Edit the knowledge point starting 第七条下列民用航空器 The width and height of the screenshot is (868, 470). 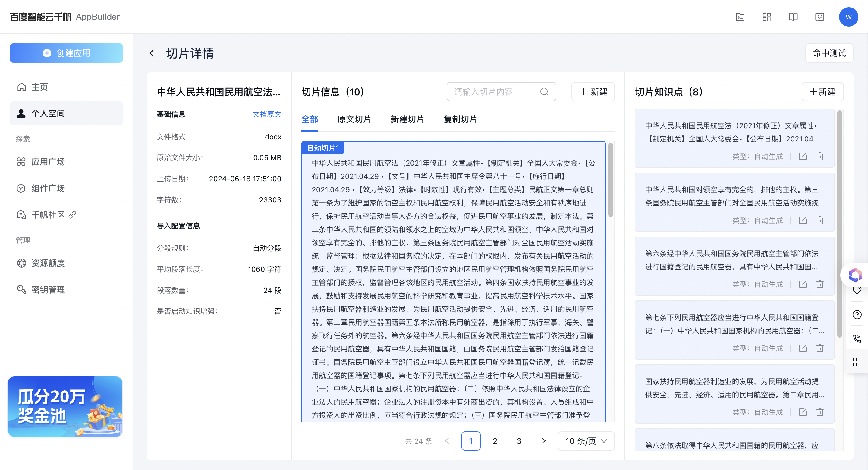(803, 348)
